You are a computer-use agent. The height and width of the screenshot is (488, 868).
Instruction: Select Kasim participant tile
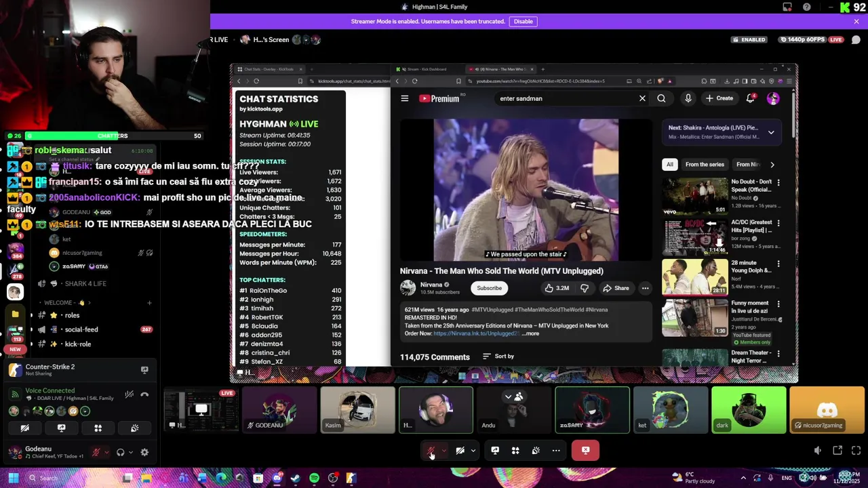pos(357,410)
